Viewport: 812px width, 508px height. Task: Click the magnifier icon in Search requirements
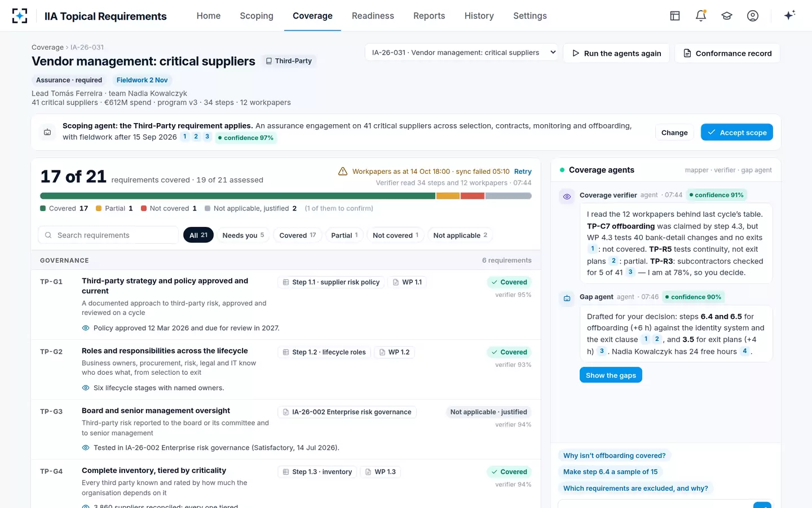click(x=48, y=235)
